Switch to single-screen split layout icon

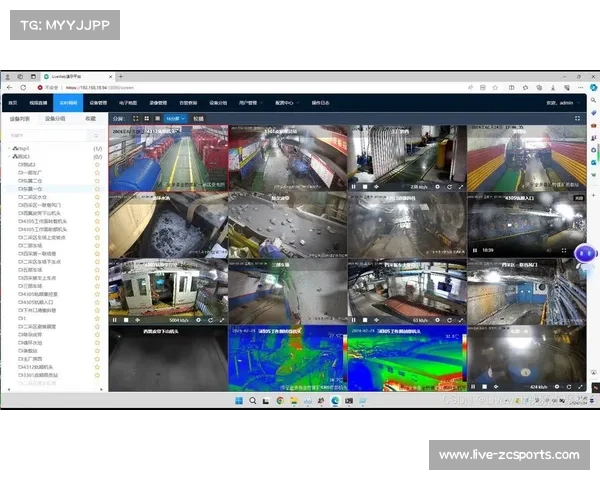[x=135, y=119]
